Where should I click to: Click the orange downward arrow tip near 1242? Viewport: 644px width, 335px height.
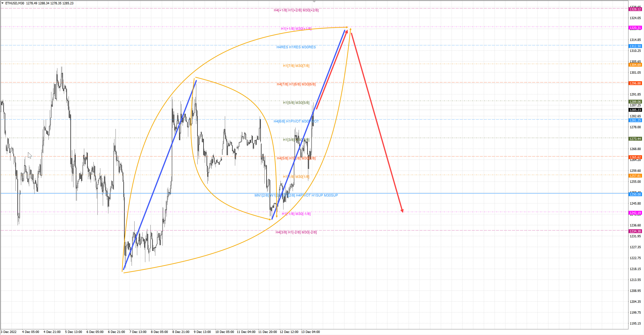click(x=277, y=216)
